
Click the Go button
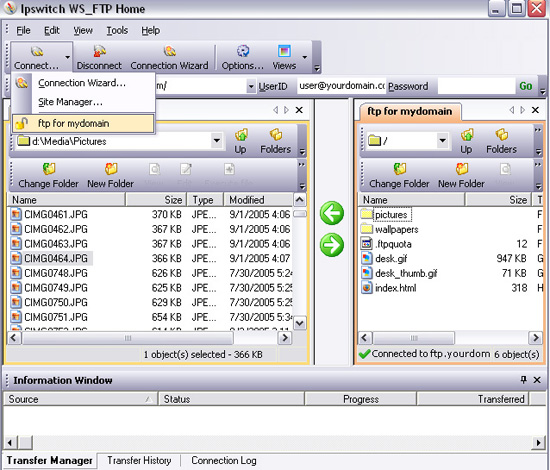[x=526, y=86]
